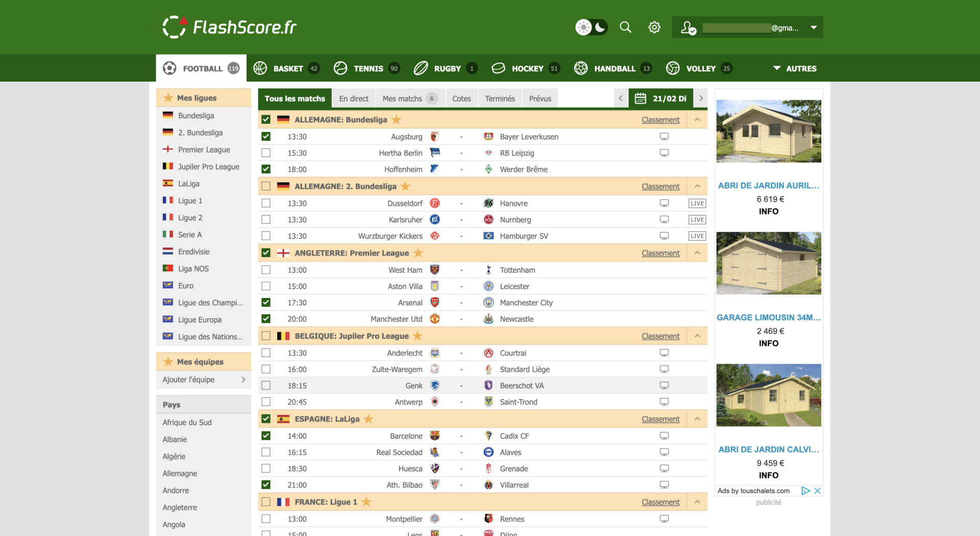Check the 2. Bundesliga league checkbox
The image size is (980, 536).
coord(266,186)
